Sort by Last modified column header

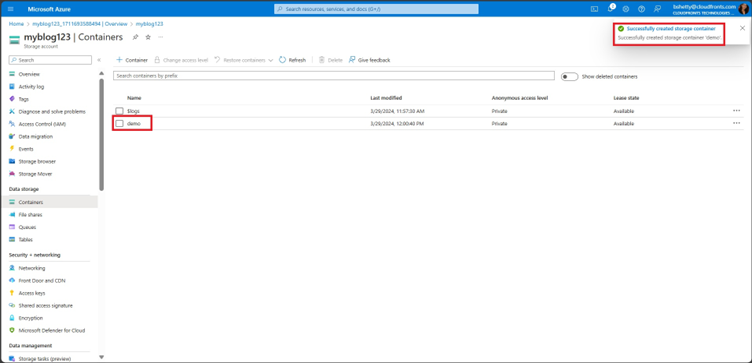click(x=386, y=98)
